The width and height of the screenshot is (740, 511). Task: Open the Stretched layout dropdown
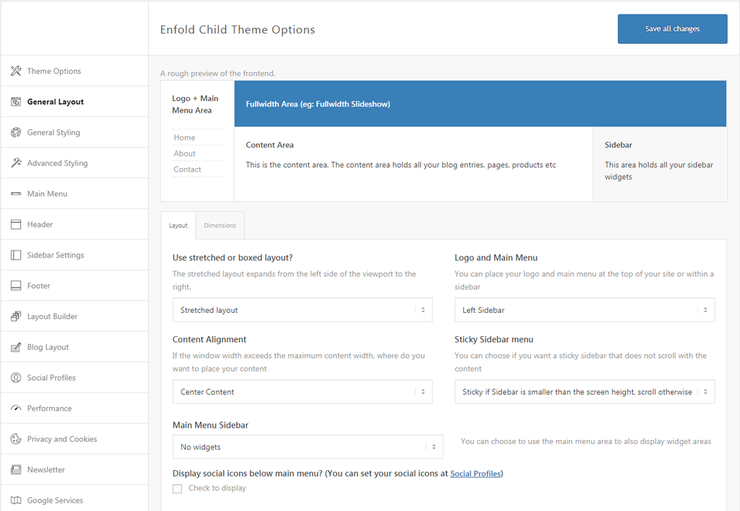pyautogui.click(x=302, y=310)
